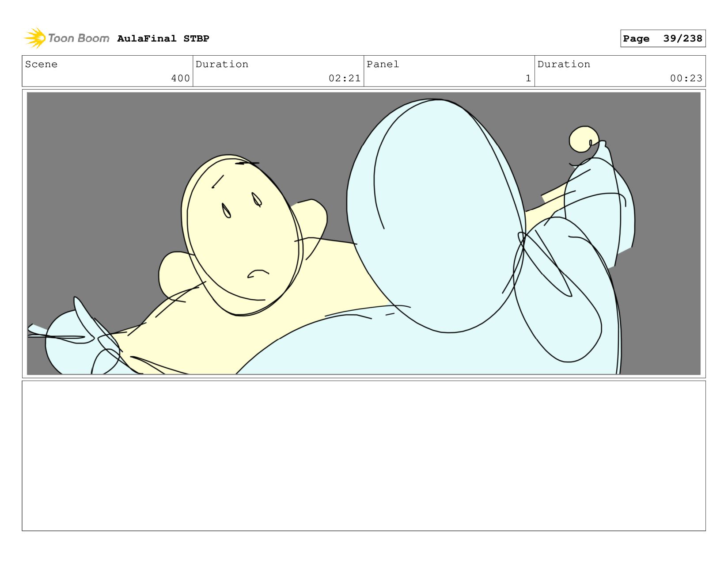Click the scene duration value 02:21
Screen dimensions: 728x564
[x=345, y=78]
